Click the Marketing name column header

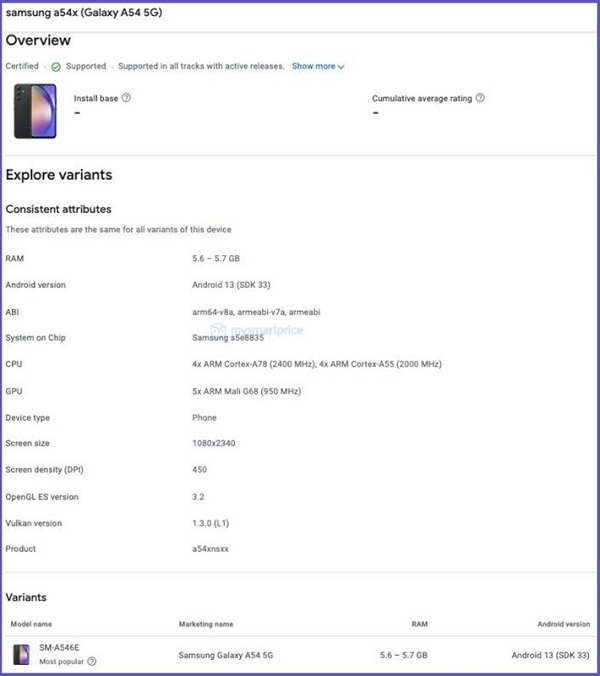click(206, 624)
